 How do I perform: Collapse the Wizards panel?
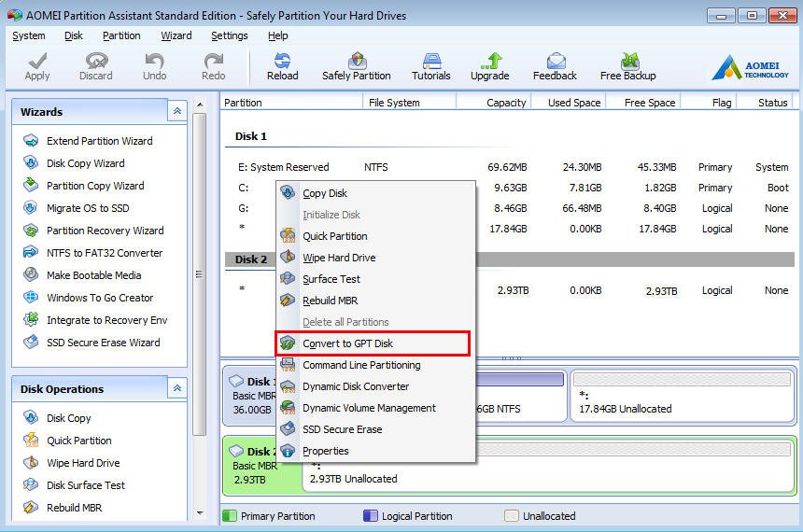coord(177,111)
